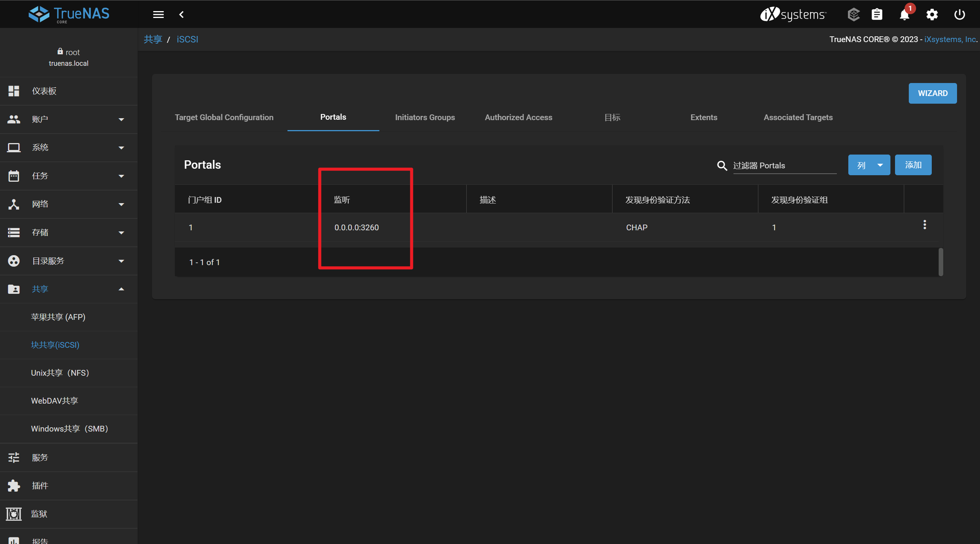Viewport: 980px width, 544px height.
Task: Click the back chevron collapse icon
Action: 181,15
